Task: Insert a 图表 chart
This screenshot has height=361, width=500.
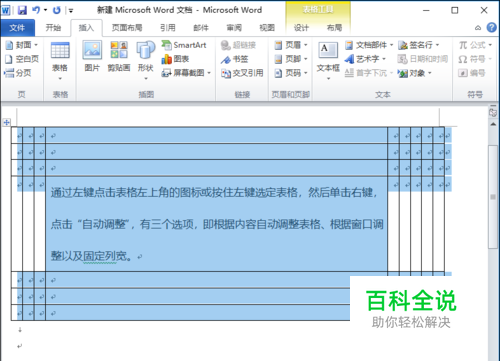Action: click(175, 59)
